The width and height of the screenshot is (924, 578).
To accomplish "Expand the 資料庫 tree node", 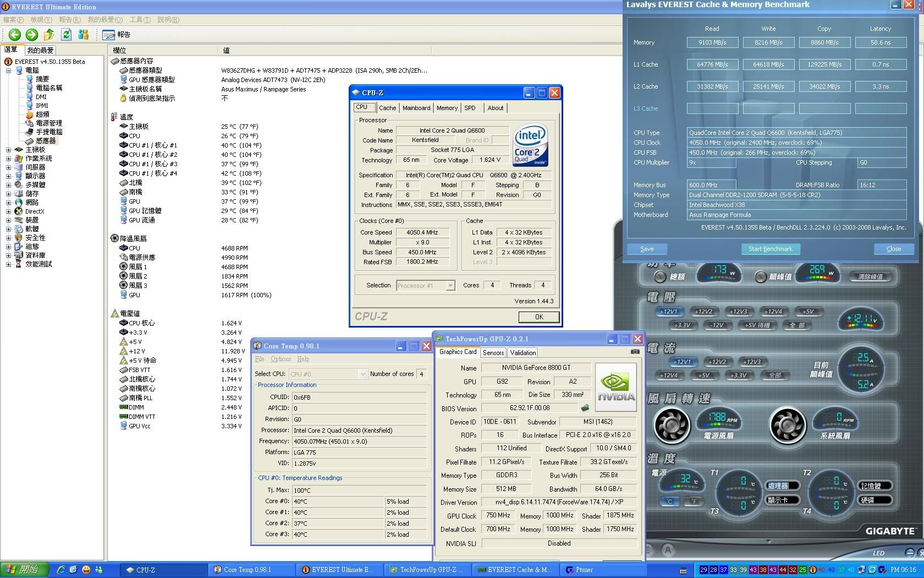I will click(8, 255).
